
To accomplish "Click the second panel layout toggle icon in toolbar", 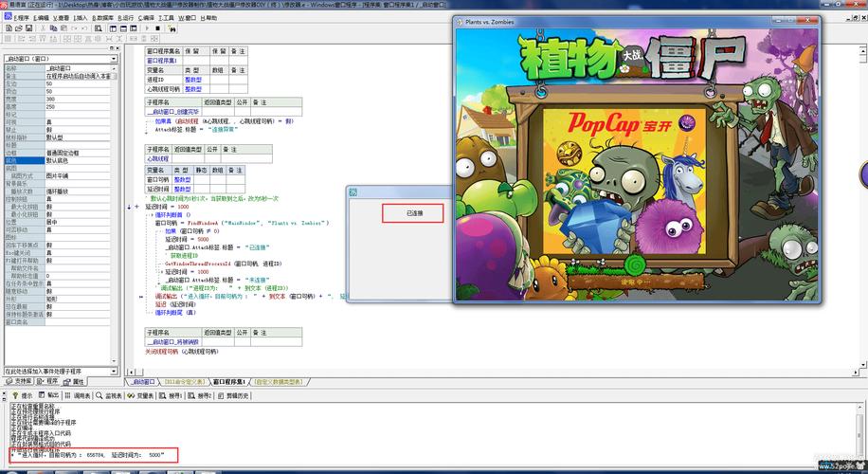I will [x=123, y=27].
